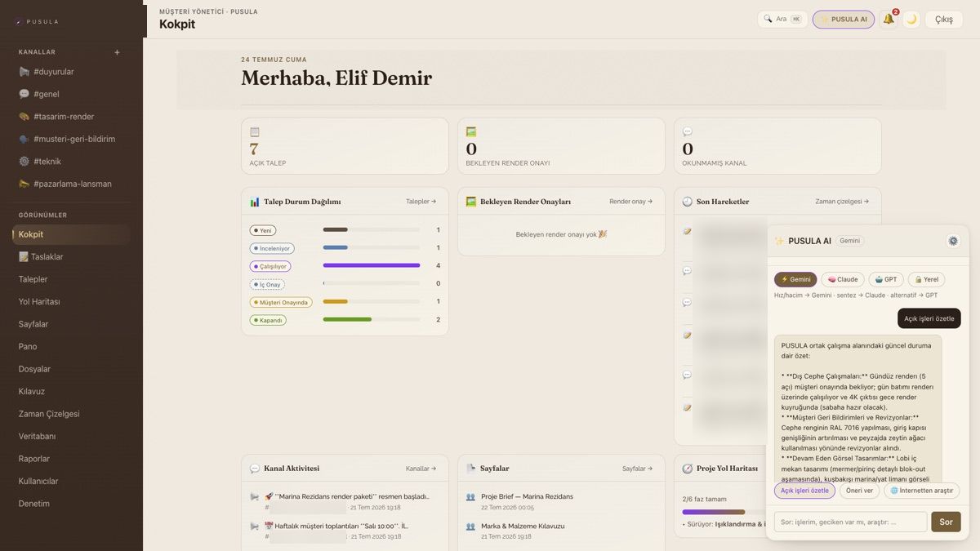Click the Pusula logo in sidebar
The width and height of the screenshot is (980, 551).
tap(36, 21)
